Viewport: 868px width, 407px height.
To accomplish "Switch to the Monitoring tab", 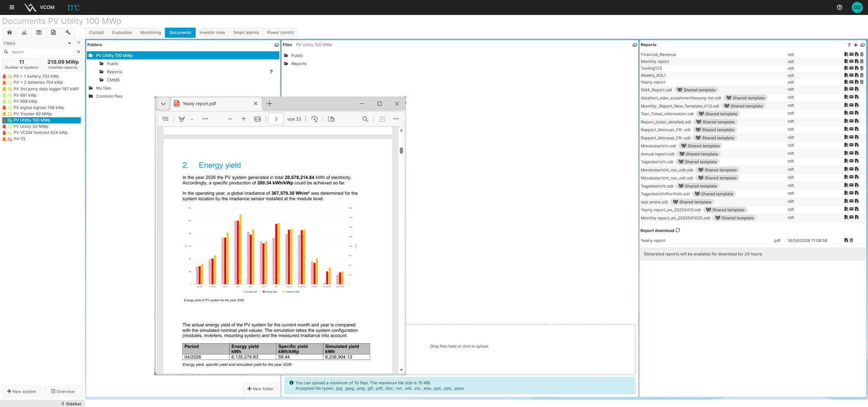I will [x=151, y=33].
